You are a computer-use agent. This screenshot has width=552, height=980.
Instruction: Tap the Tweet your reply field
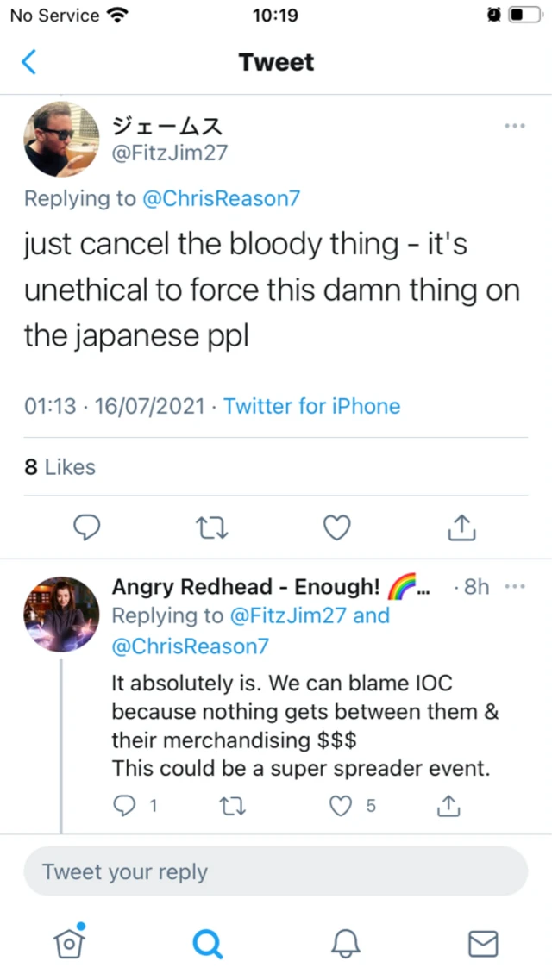click(276, 871)
